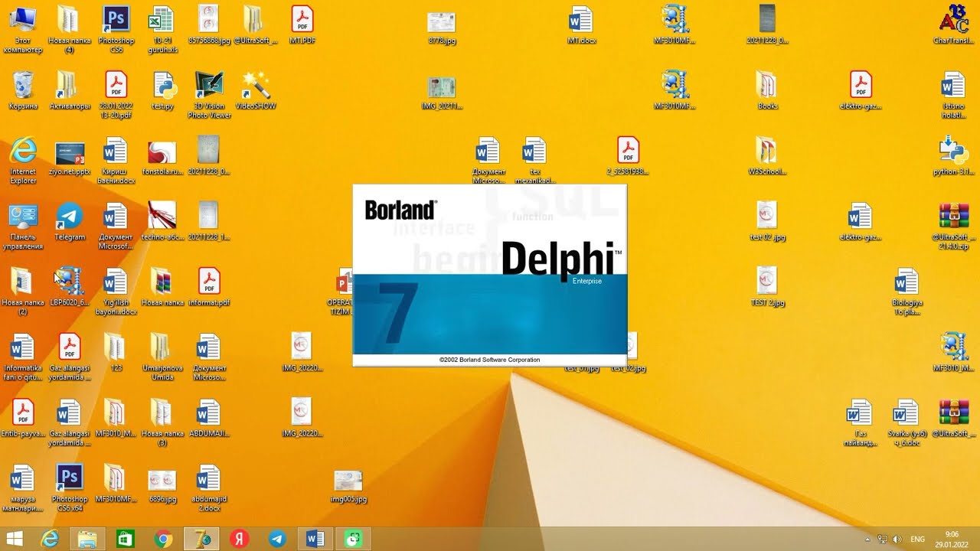This screenshot has width=980, height=551.
Task: Select the Активаторы folder
Action: coord(70,90)
